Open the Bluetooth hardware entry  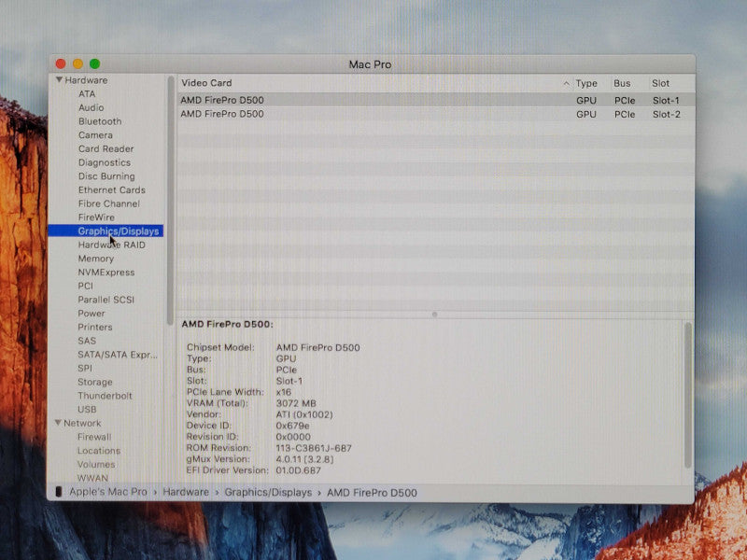(100, 121)
